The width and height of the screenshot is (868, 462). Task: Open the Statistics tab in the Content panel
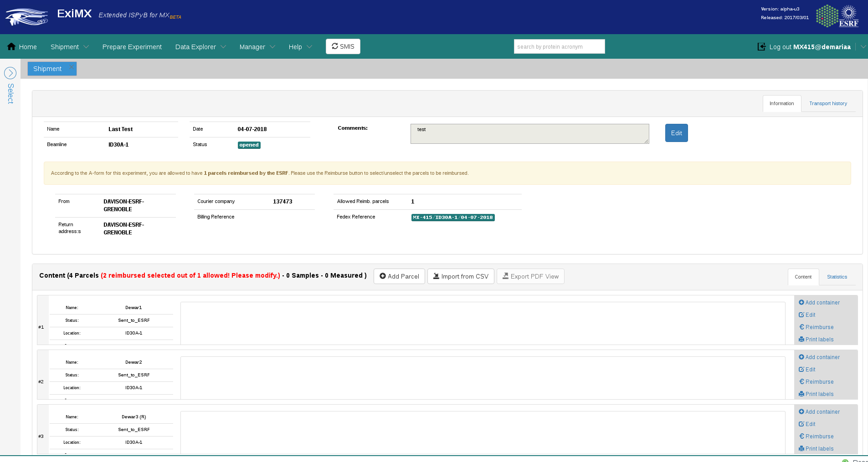pyautogui.click(x=837, y=277)
